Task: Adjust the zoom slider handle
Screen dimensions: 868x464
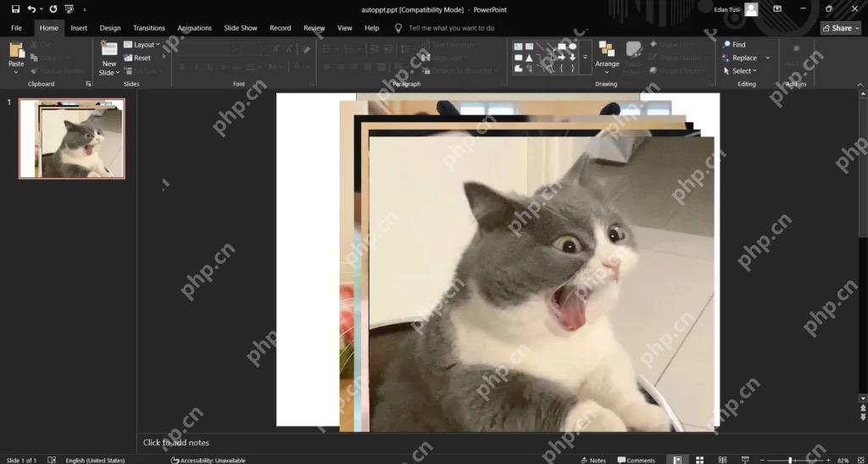Action: [791, 460]
